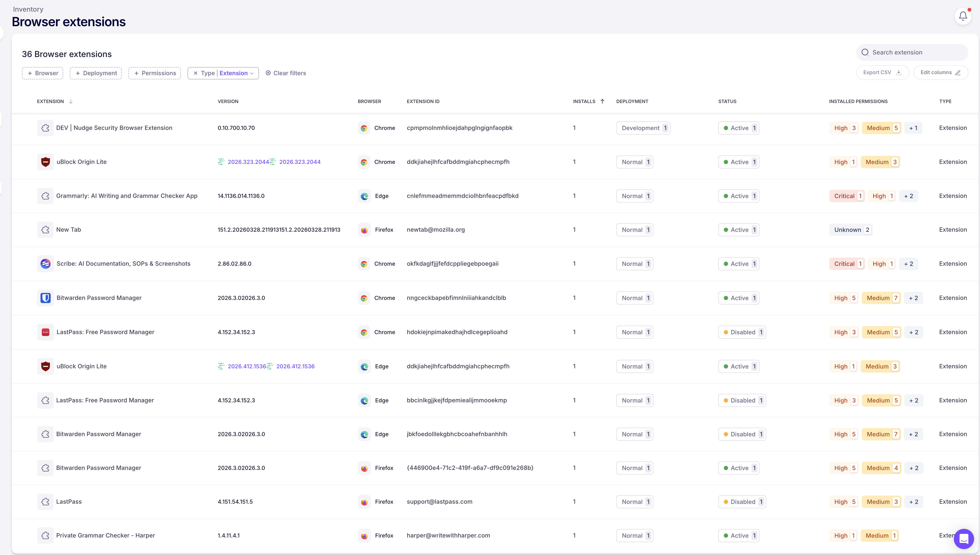Click puzzle icon for DEV Nudge Security extension

click(x=45, y=128)
